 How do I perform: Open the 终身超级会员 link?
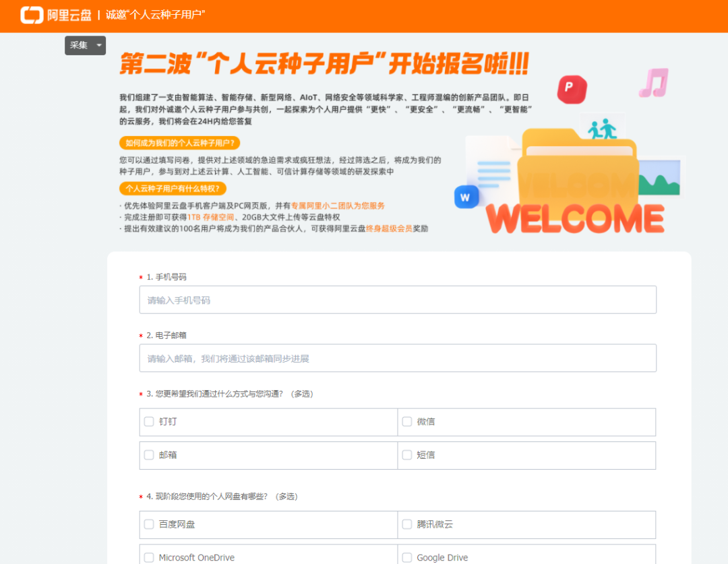(389, 228)
